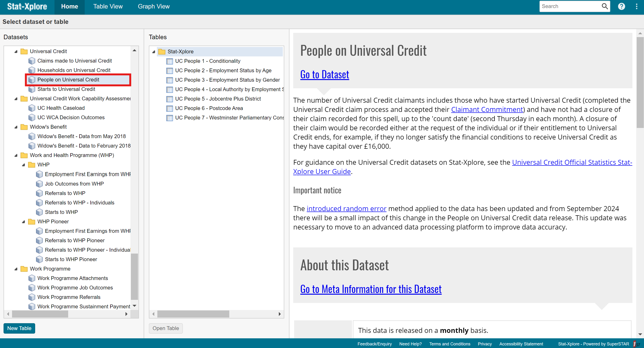Click table icon for UC People 4
Image resolution: width=644 pixels, height=348 pixels.
(x=170, y=89)
